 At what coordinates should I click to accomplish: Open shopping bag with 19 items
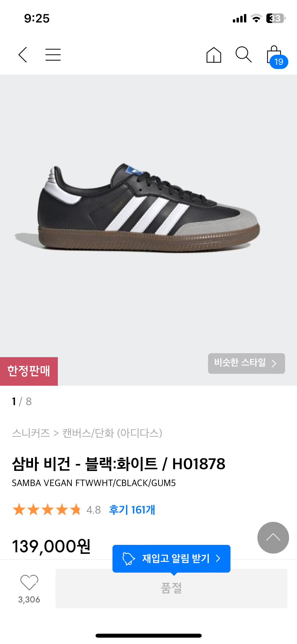(277, 57)
